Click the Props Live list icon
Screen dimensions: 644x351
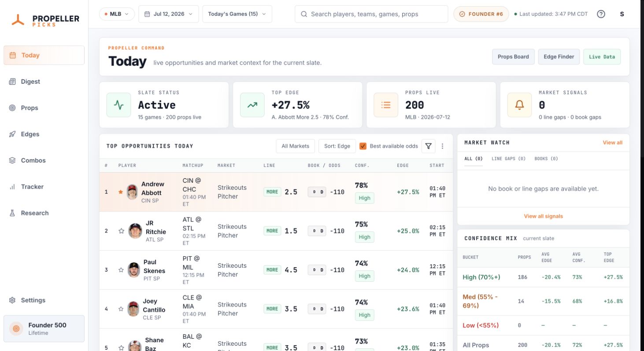tap(386, 105)
